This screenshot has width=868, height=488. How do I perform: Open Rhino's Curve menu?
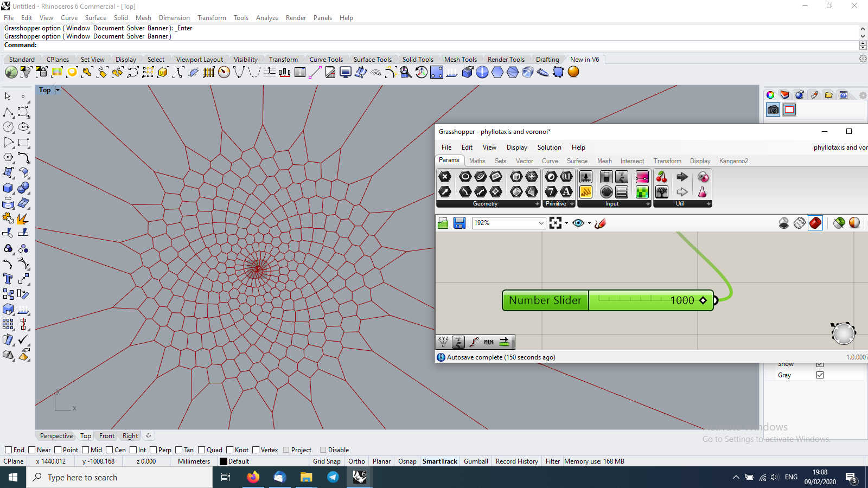coord(69,18)
